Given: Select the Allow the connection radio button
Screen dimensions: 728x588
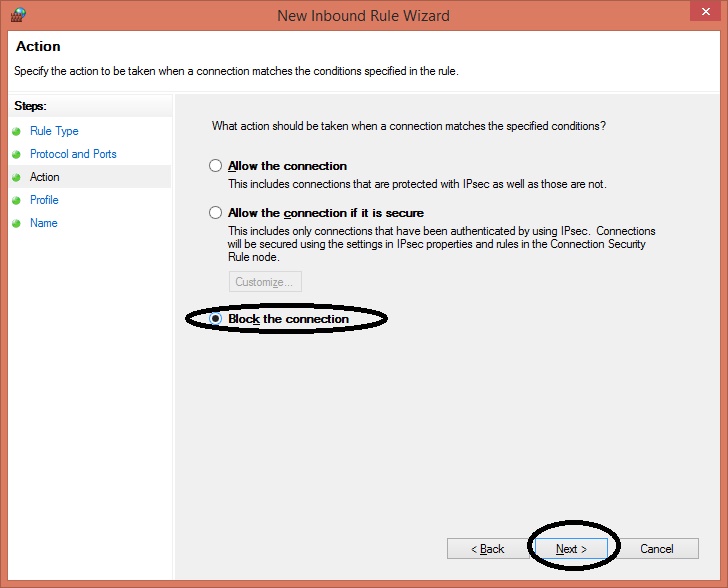Looking at the screenshot, I should click(215, 166).
